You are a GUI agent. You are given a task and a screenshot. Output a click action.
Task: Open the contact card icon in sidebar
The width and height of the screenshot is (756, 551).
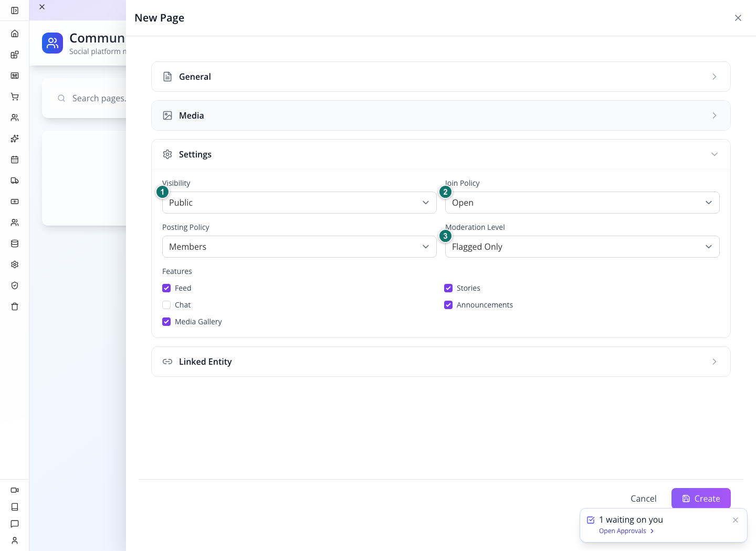(x=15, y=76)
